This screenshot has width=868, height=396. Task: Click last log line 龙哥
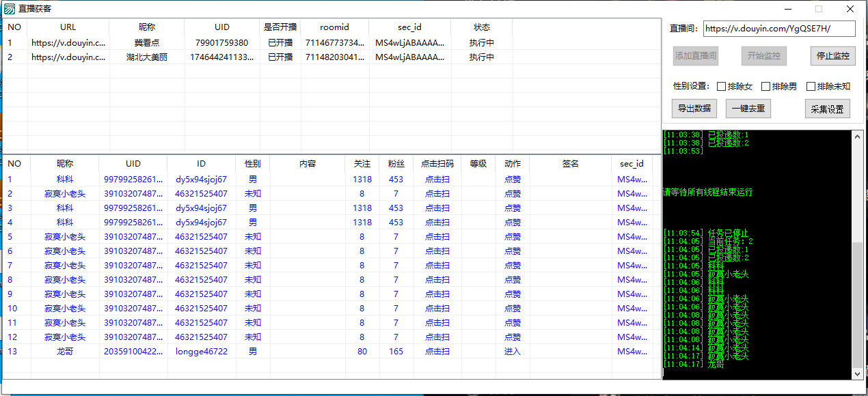click(716, 365)
